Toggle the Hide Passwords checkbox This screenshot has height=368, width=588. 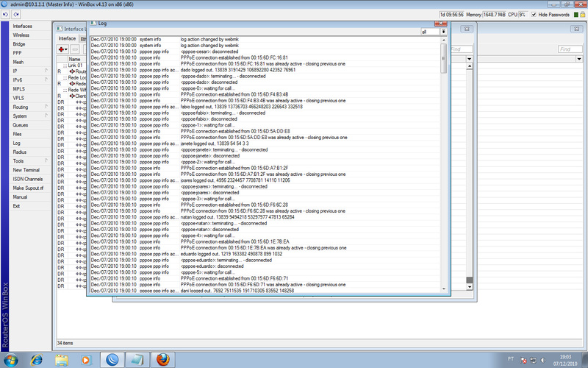(x=534, y=15)
